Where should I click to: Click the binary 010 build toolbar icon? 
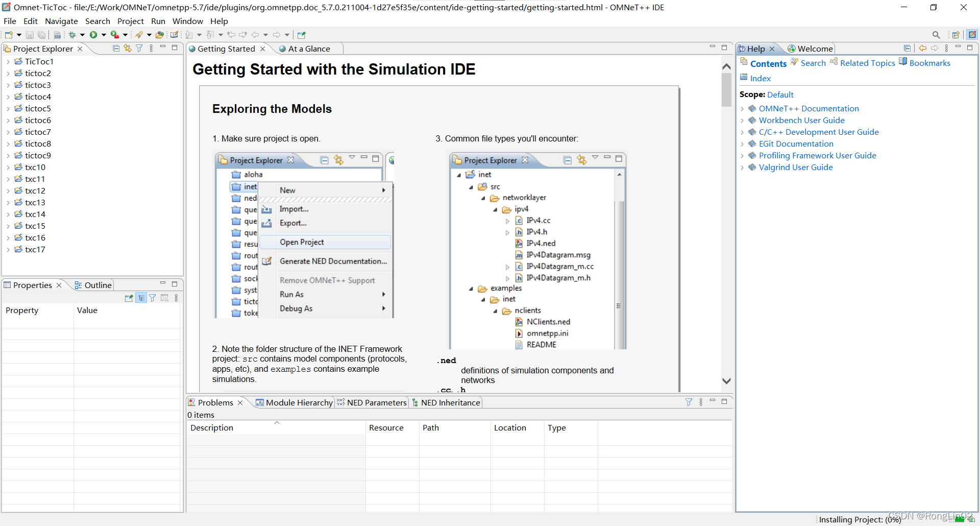click(x=57, y=35)
